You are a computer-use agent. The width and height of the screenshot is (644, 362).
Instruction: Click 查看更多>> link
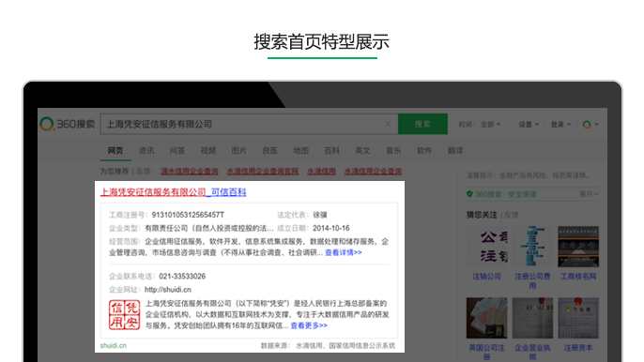[309, 325]
